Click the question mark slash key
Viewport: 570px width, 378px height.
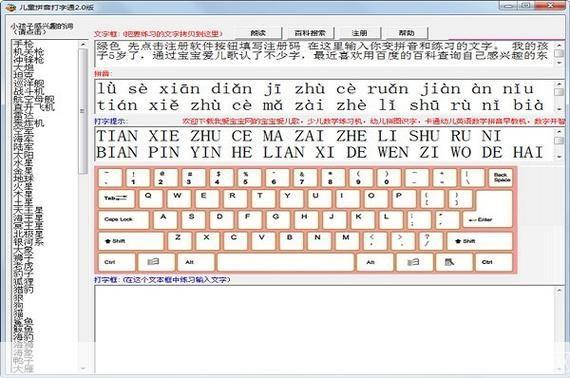[432, 241]
